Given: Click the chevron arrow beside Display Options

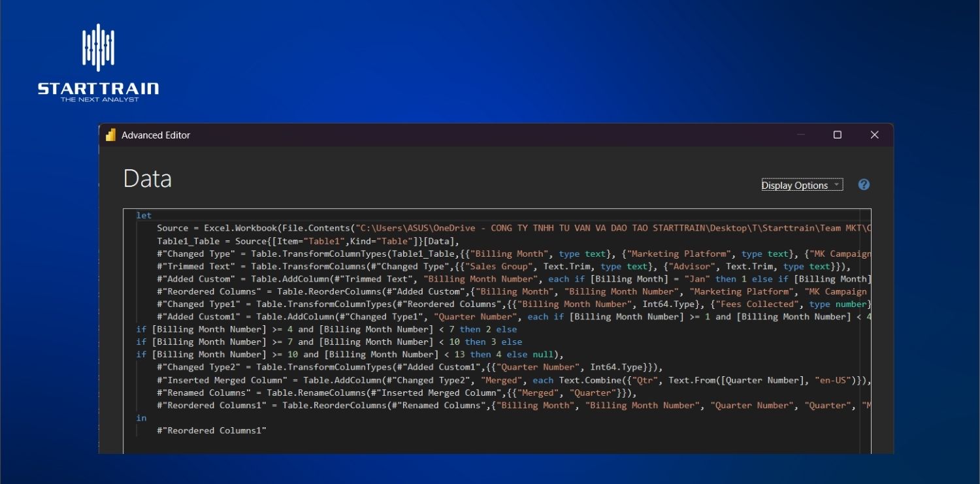Looking at the screenshot, I should point(837,185).
